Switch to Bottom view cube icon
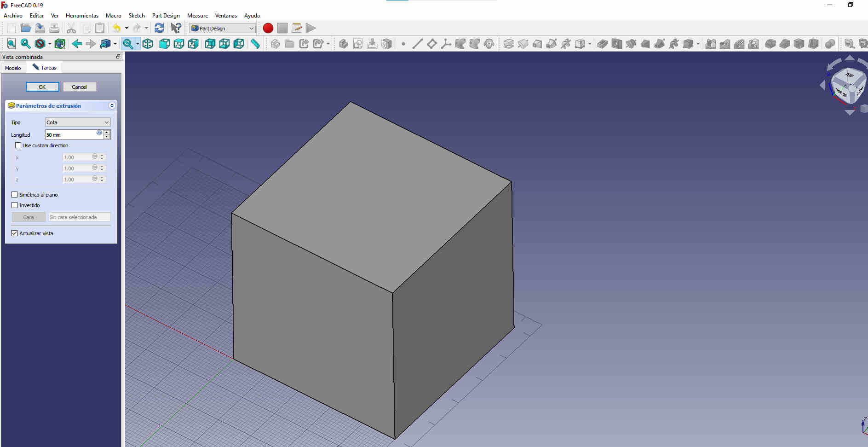 224,44
